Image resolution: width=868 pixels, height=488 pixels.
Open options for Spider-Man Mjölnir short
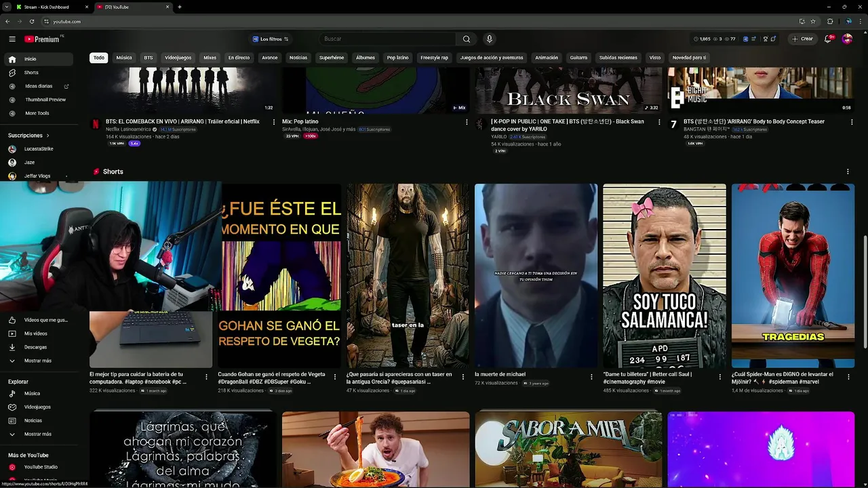tap(848, 377)
